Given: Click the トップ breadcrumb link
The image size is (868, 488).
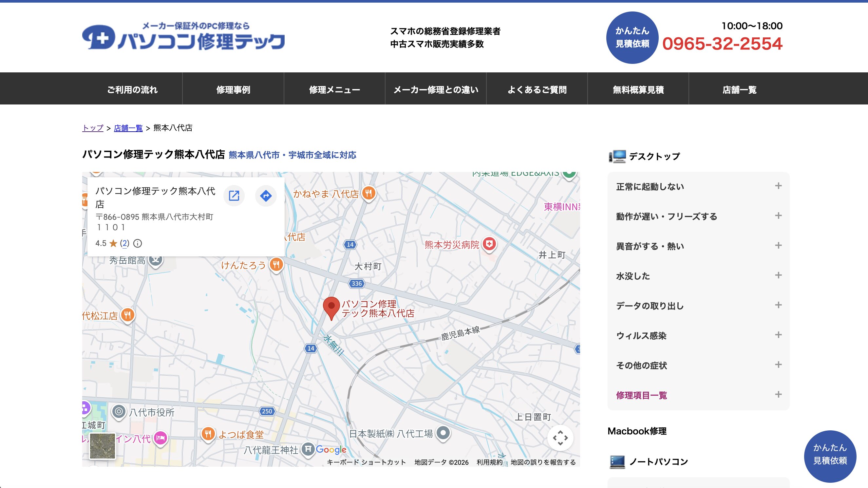Looking at the screenshot, I should tap(93, 128).
